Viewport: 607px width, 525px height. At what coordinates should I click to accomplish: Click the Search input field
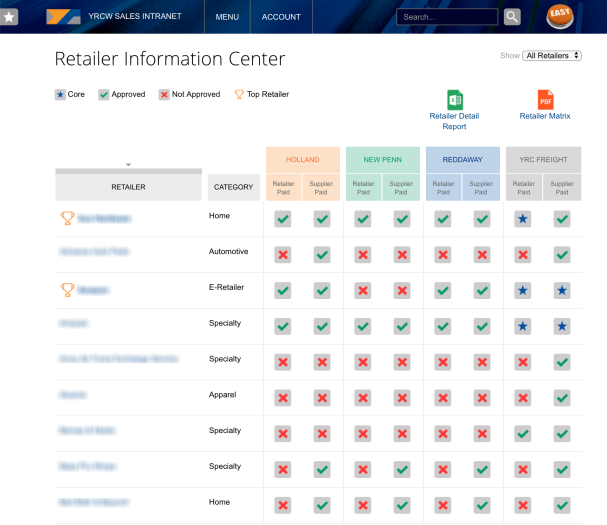pos(447,17)
